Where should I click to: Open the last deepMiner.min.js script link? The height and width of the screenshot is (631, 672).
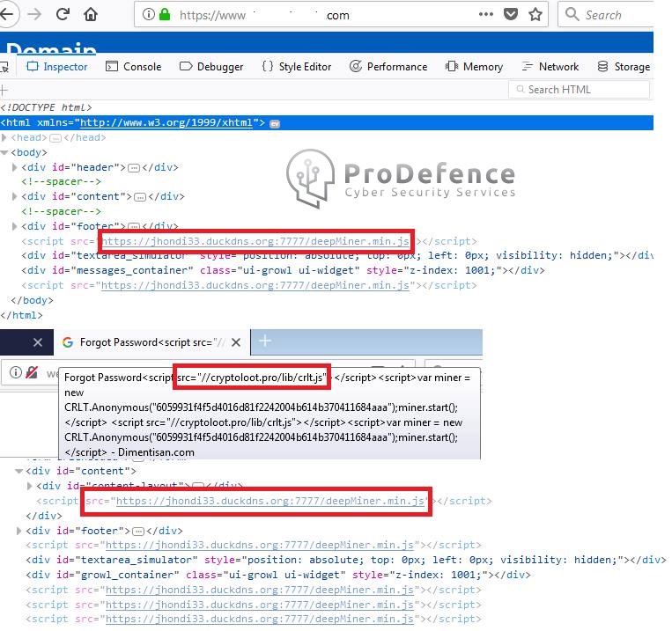[x=260, y=619]
